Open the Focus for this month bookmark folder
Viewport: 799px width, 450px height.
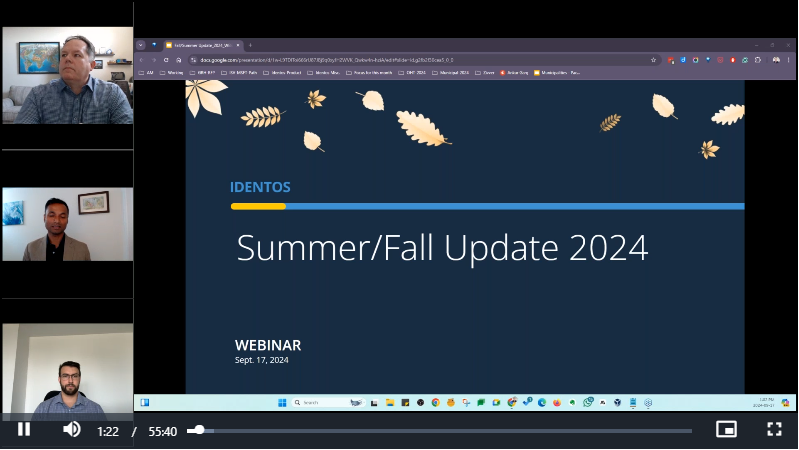[x=369, y=73]
